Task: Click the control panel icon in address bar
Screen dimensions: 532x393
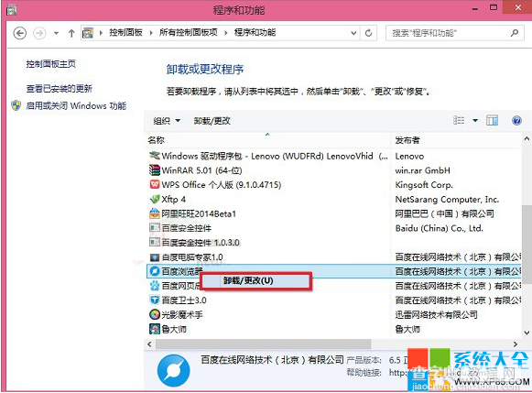Action: [x=88, y=33]
